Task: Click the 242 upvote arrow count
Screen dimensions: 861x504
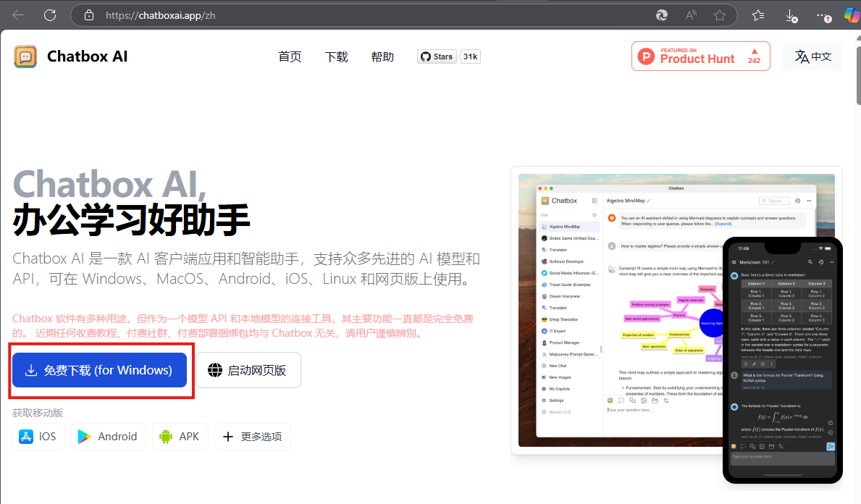Action: tap(754, 56)
